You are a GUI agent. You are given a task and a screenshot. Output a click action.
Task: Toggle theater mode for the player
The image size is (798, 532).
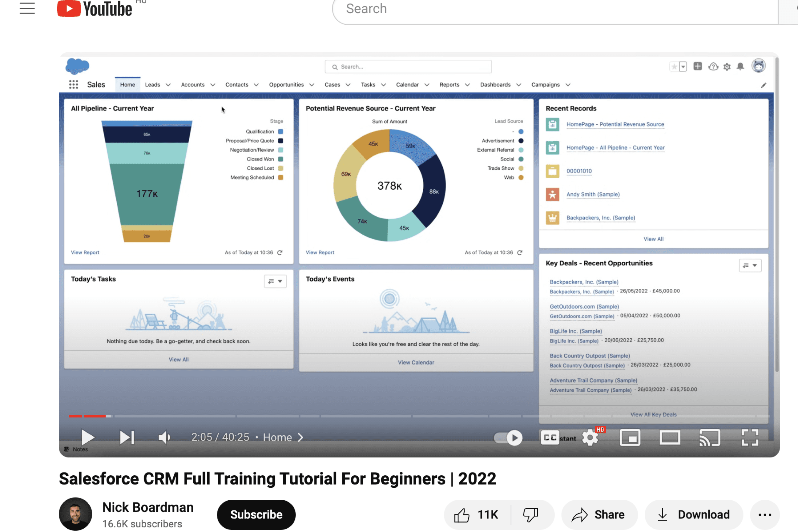click(x=670, y=437)
